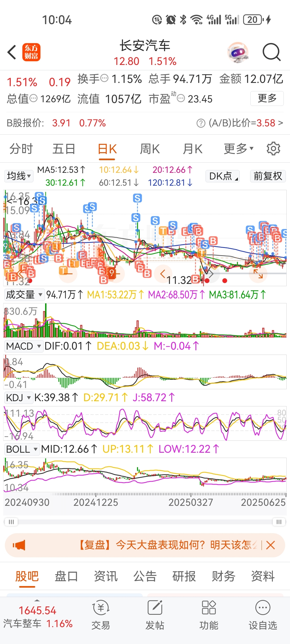Viewport: 290px width, 644px height.
Task: Tap the 120:12.81 moving average value
Action: point(170,183)
